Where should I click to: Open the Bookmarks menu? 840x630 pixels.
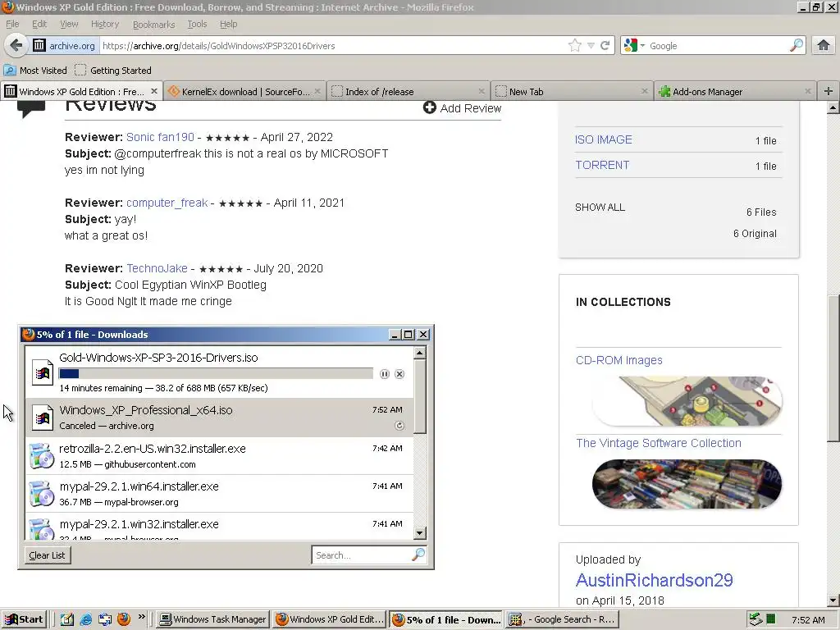click(153, 24)
